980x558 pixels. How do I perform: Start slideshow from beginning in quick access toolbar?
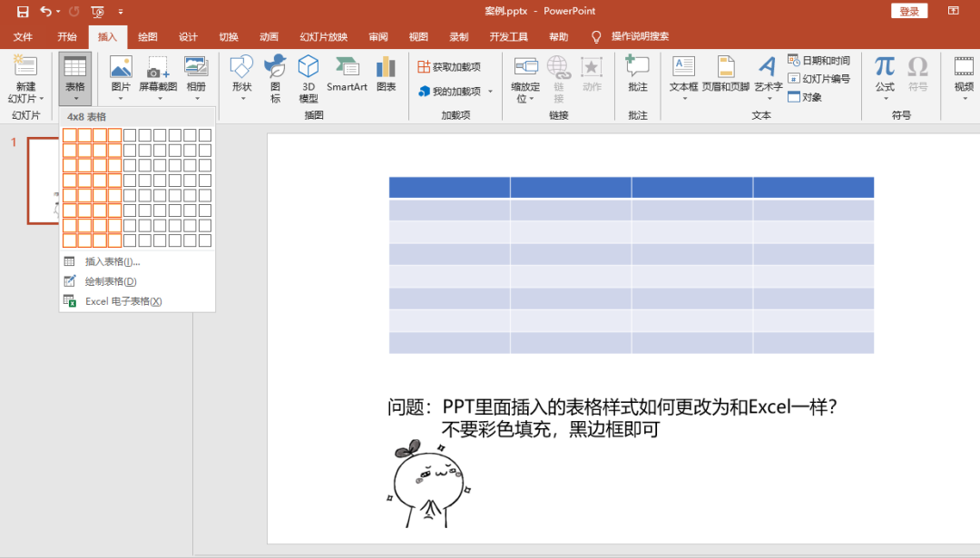coord(97,11)
